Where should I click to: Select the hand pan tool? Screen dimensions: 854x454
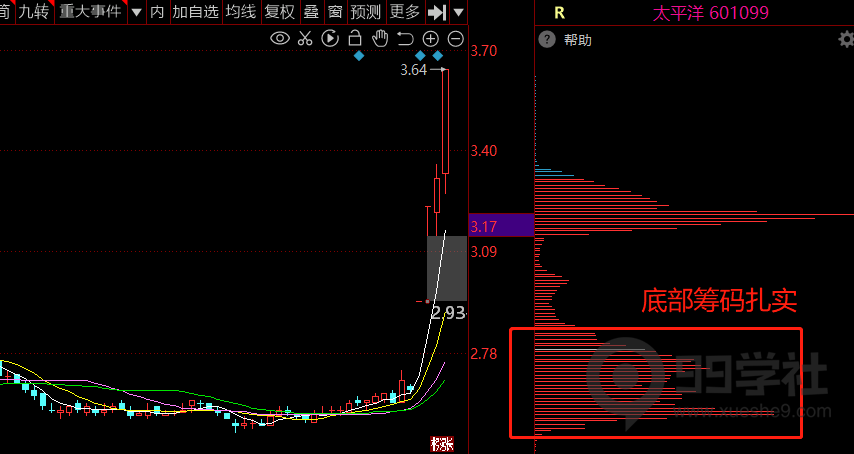(x=380, y=39)
